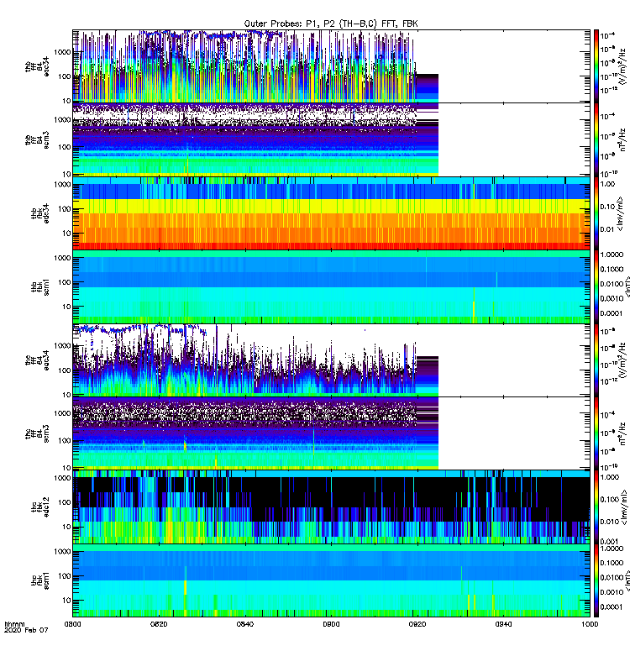Click the color bar beside thc fbk scm1 panel

click(x=596, y=580)
